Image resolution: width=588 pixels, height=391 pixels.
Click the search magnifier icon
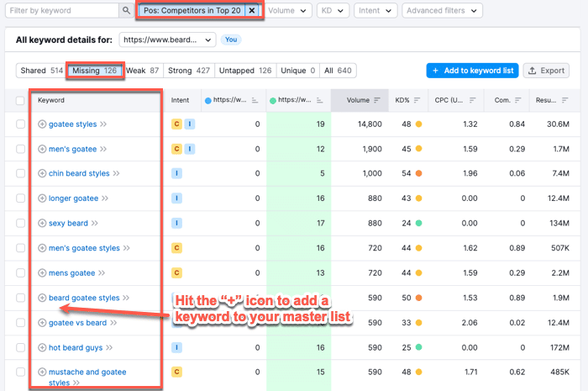tap(126, 11)
